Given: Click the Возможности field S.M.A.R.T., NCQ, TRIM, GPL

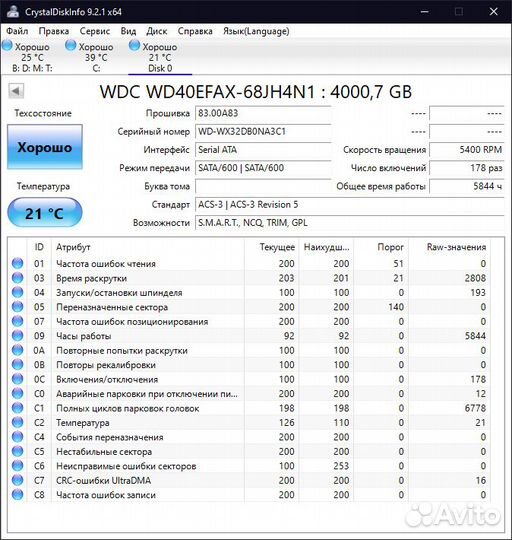Looking at the screenshot, I should [x=349, y=223].
